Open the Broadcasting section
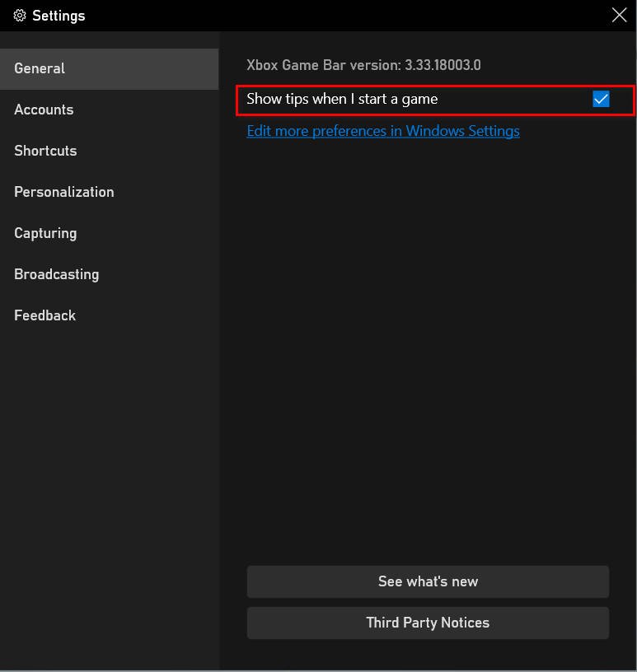 click(x=110, y=274)
